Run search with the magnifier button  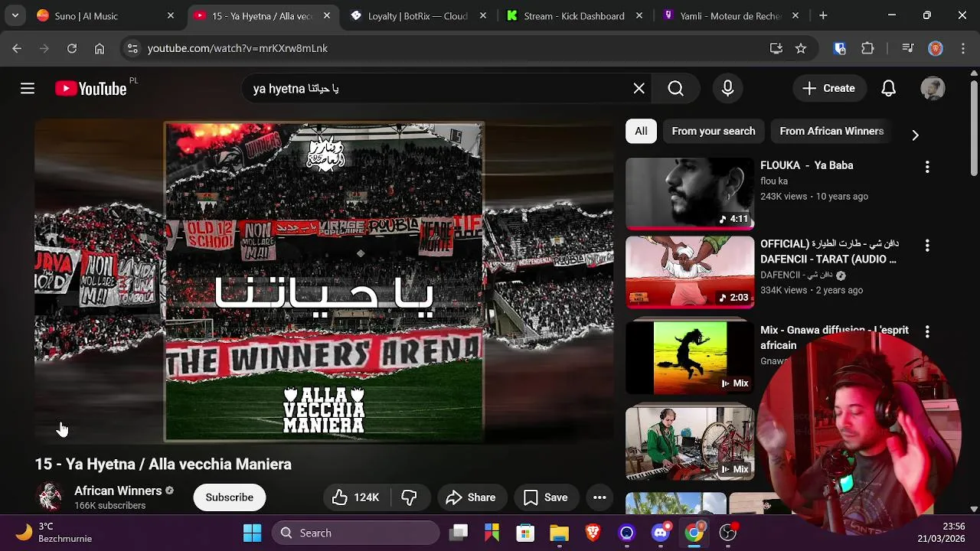675,89
